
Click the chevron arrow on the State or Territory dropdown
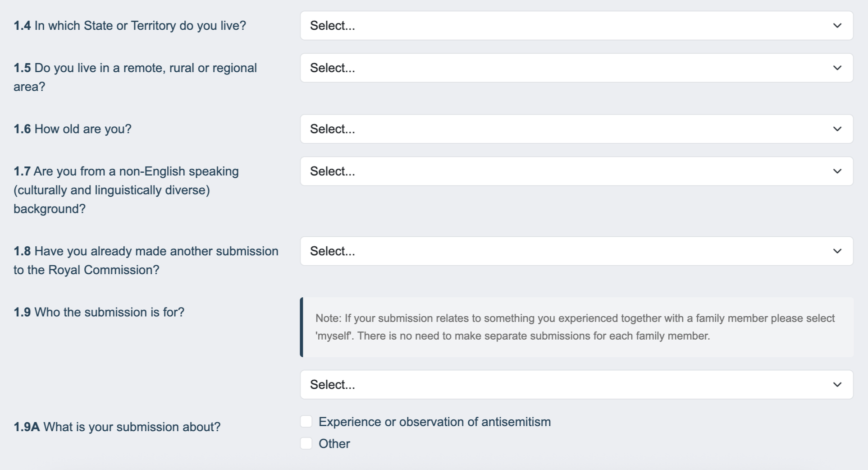[837, 26]
